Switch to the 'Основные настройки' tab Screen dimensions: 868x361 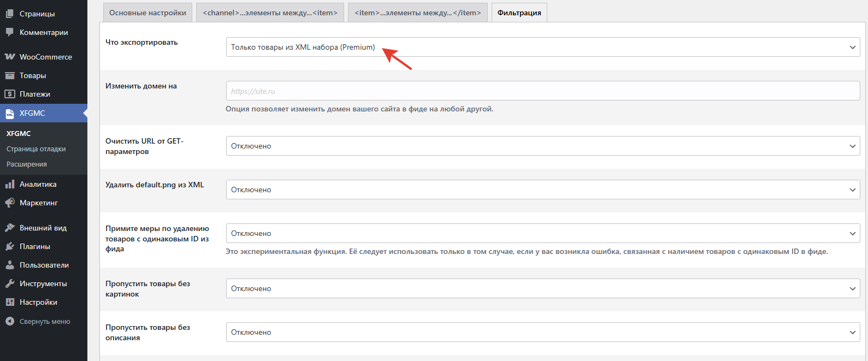pos(147,13)
